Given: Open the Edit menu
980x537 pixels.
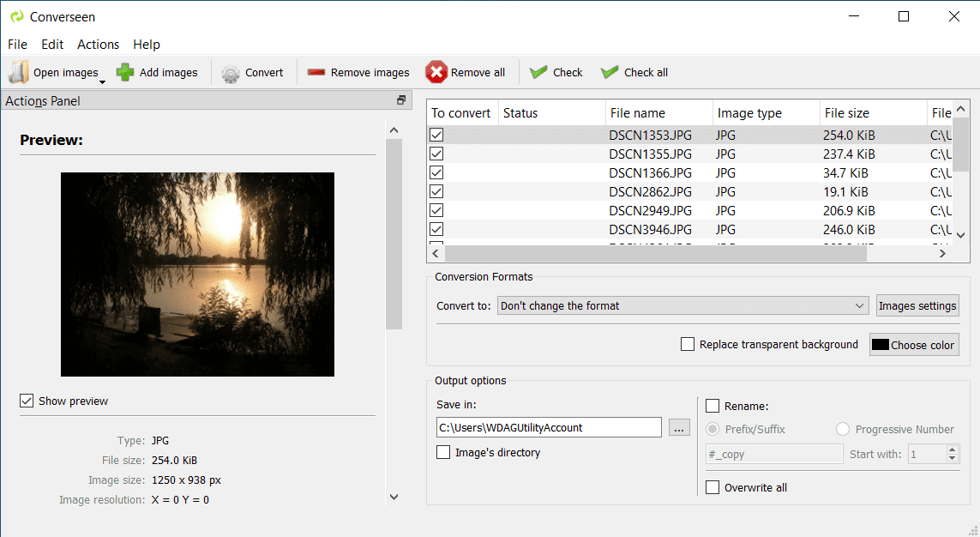Looking at the screenshot, I should point(52,45).
